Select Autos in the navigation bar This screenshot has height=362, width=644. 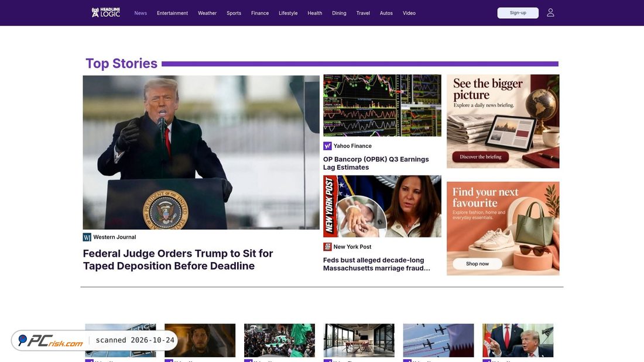pyautogui.click(x=386, y=13)
